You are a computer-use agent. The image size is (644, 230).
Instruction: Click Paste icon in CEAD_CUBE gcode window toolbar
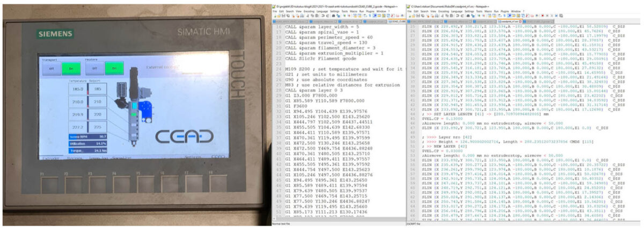317,16
